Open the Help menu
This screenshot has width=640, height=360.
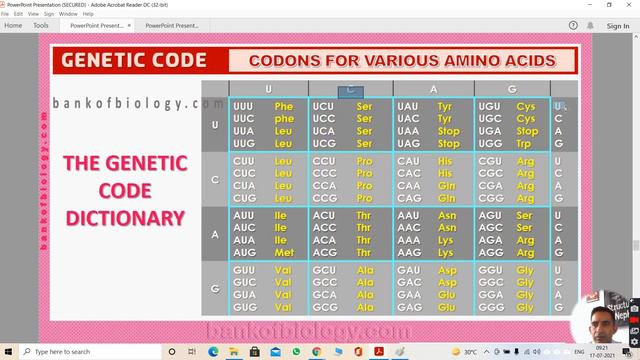[x=88, y=14]
